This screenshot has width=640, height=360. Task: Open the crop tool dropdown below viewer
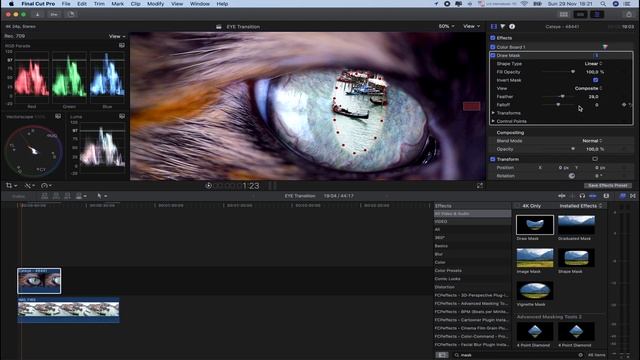[11, 186]
